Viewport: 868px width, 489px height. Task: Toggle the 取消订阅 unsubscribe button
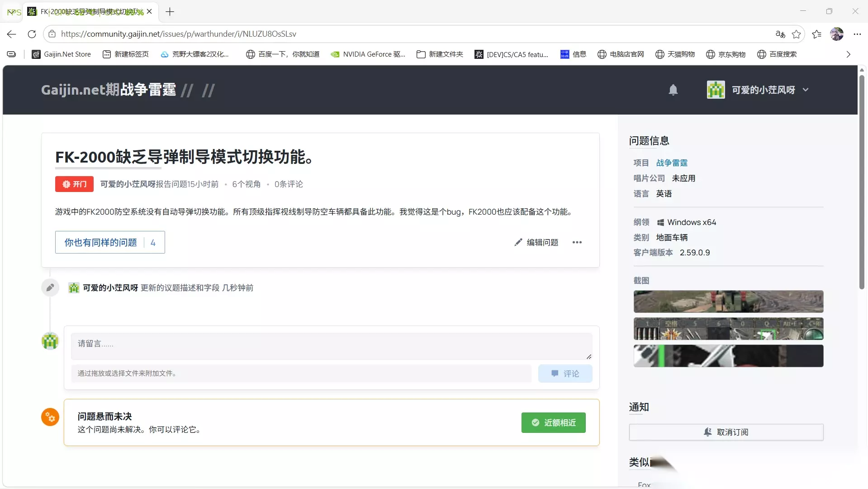726,432
